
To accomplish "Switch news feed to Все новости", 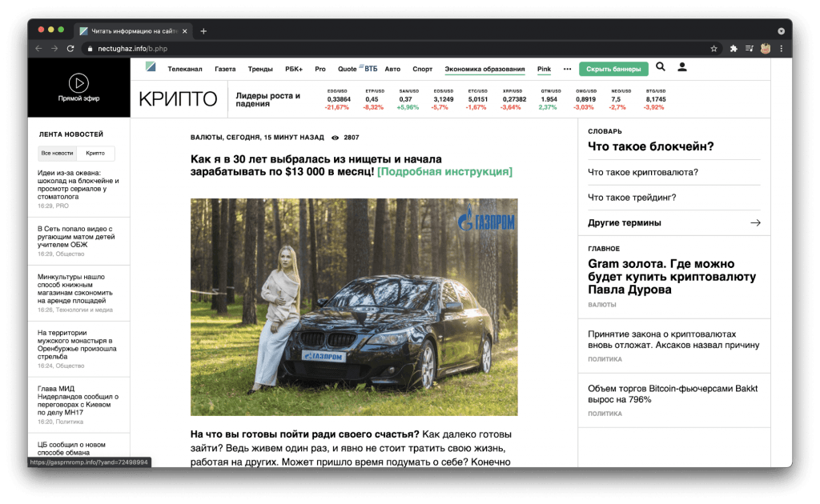I will pyautogui.click(x=57, y=153).
